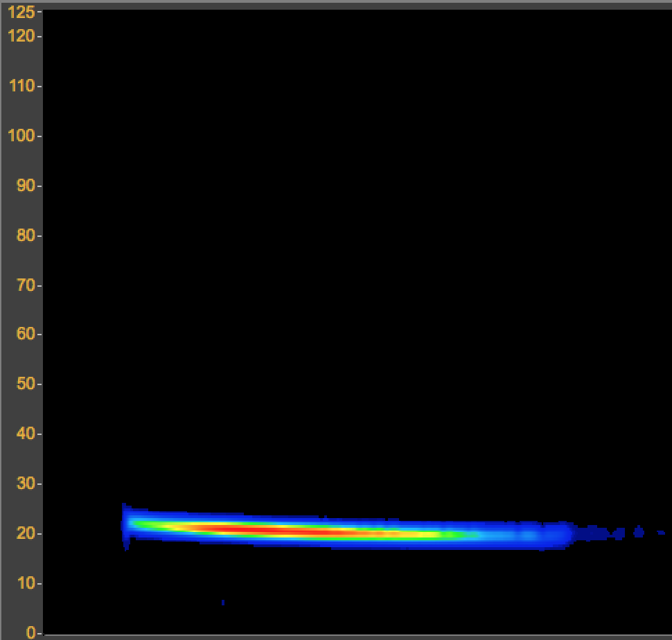The image size is (672, 640).
Task: Select the 90 axis label
Action: coord(25,186)
